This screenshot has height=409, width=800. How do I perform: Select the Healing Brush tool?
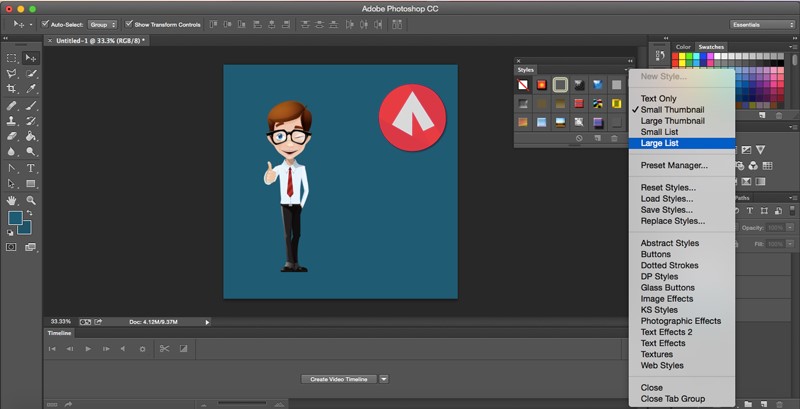[x=11, y=106]
